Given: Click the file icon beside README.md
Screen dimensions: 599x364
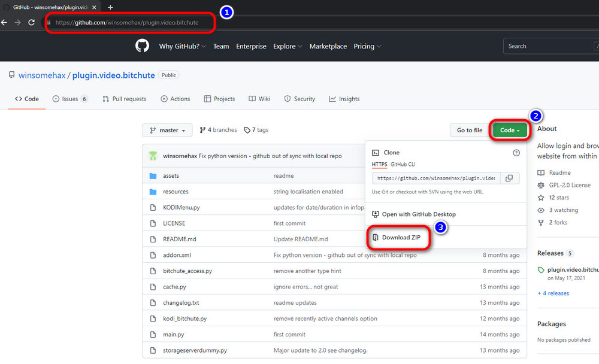Looking at the screenshot, I should click(153, 239).
